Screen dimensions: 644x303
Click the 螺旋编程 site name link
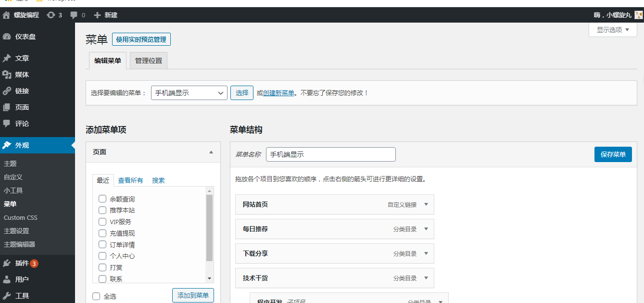pyautogui.click(x=26, y=15)
